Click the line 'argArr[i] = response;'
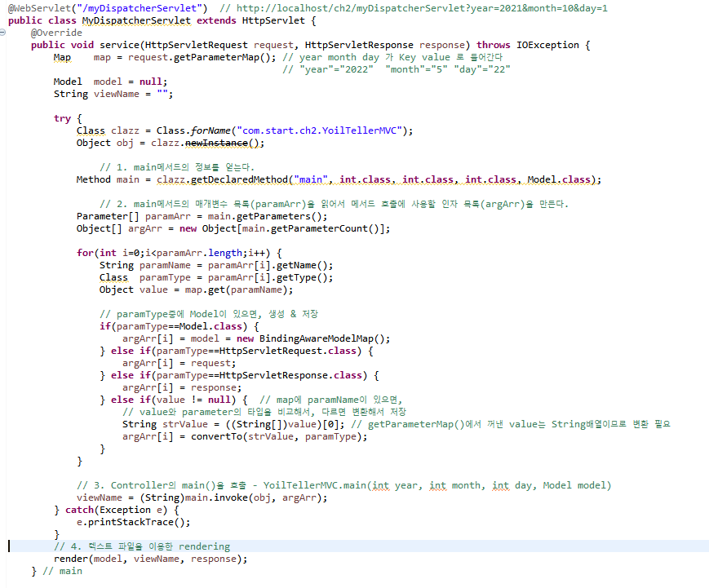Image resolution: width=709 pixels, height=588 pixels. click(x=182, y=387)
